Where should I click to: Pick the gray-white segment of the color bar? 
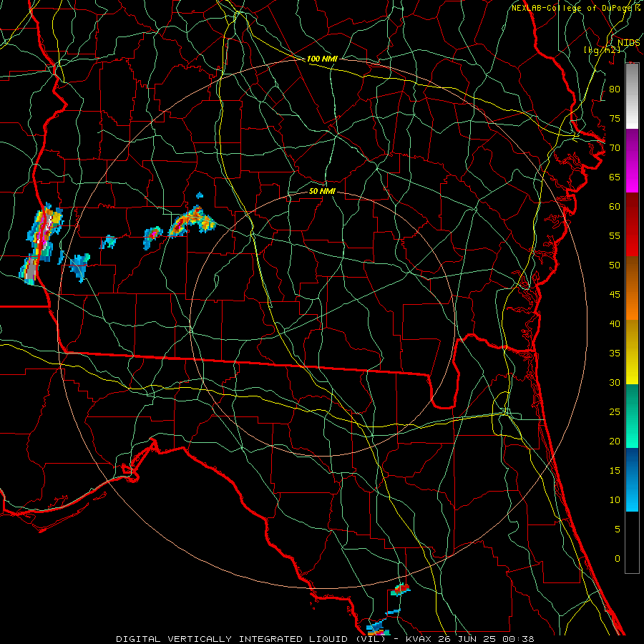click(x=632, y=96)
